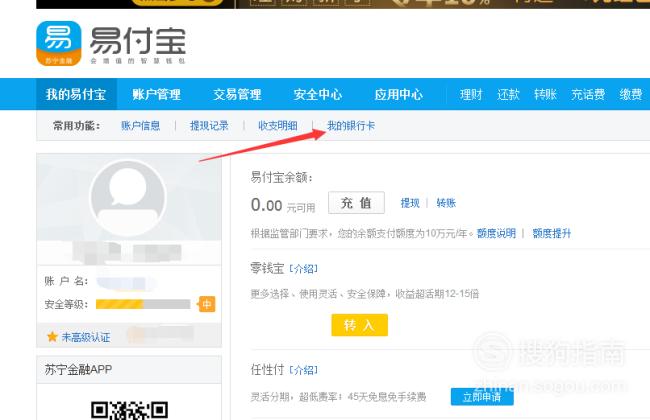Open the 交易管理 tab
This screenshot has height=420, width=650.
(237, 95)
